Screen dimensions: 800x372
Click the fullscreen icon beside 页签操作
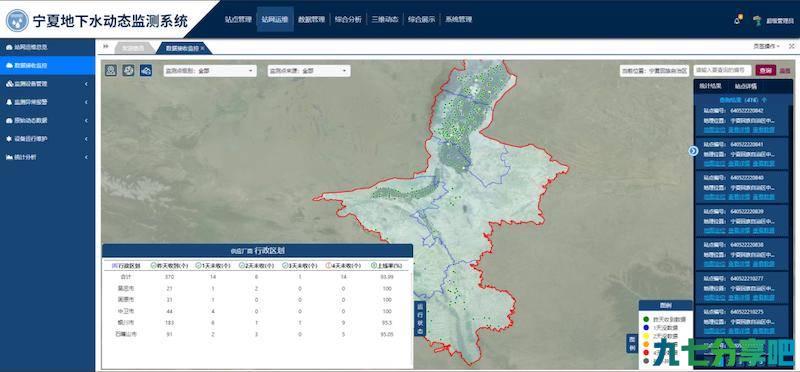tap(791, 46)
